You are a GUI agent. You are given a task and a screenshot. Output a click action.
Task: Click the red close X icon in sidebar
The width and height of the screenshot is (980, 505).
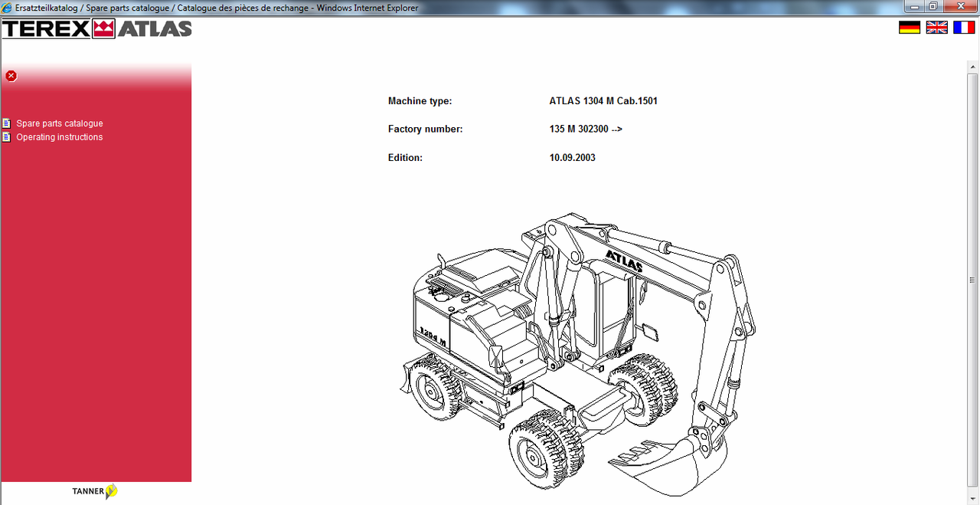click(11, 76)
